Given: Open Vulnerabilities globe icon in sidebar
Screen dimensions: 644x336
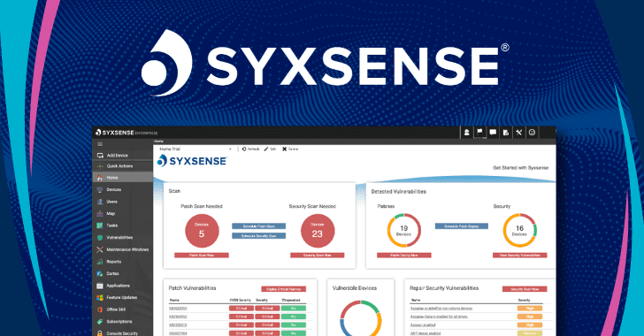Looking at the screenshot, I should pyautogui.click(x=100, y=238).
